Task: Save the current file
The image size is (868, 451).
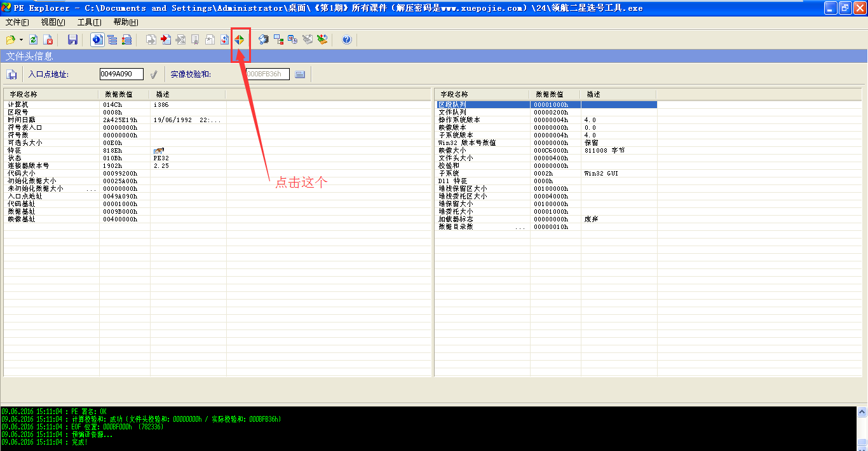Action: coord(72,39)
